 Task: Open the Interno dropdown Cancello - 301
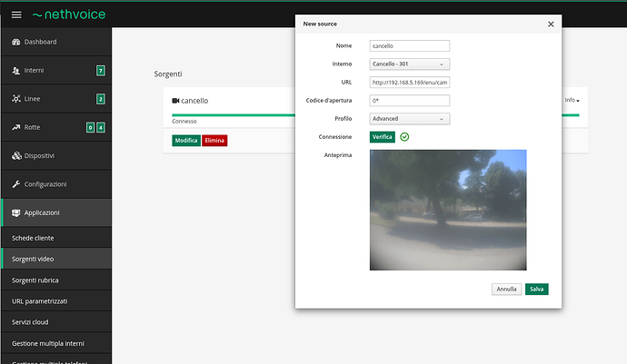(x=410, y=64)
